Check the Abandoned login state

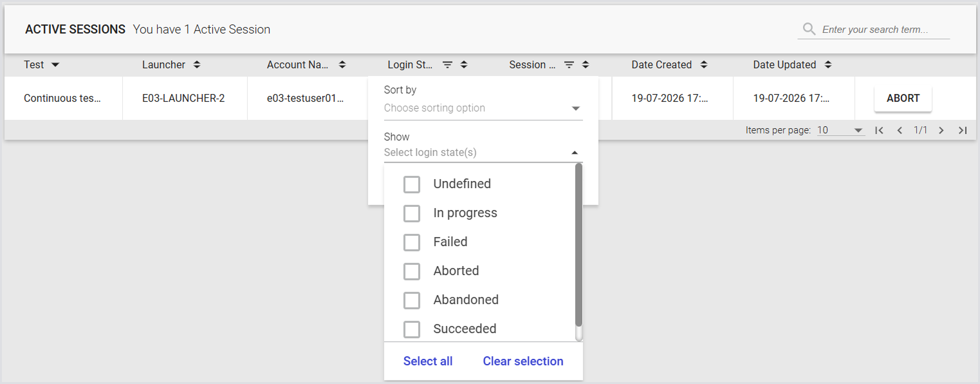point(412,300)
